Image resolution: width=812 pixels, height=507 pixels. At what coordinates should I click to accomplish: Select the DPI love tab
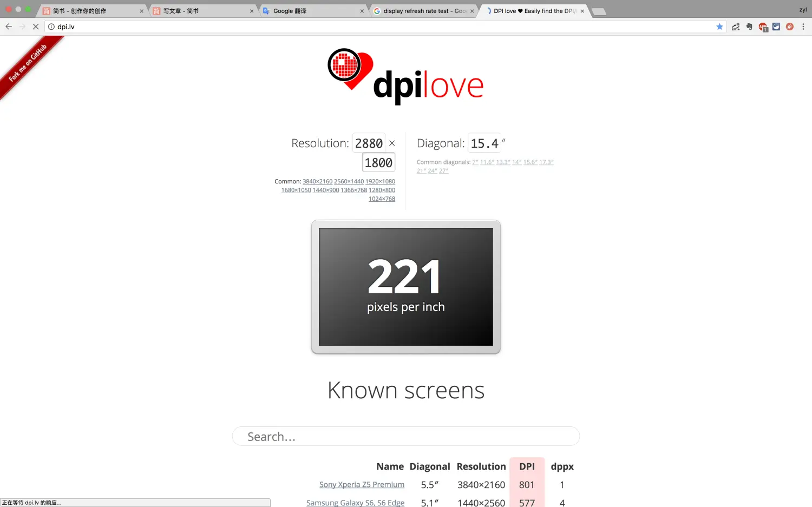[x=535, y=11]
